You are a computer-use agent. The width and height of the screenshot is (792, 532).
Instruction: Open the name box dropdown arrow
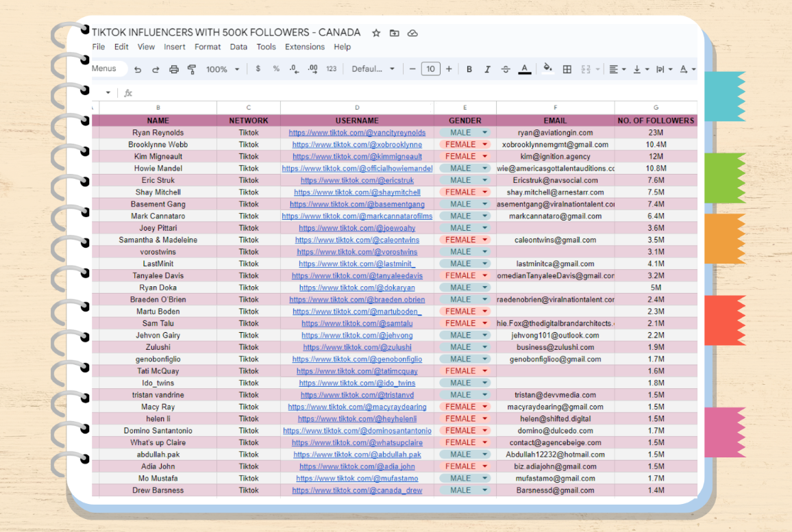click(x=108, y=93)
